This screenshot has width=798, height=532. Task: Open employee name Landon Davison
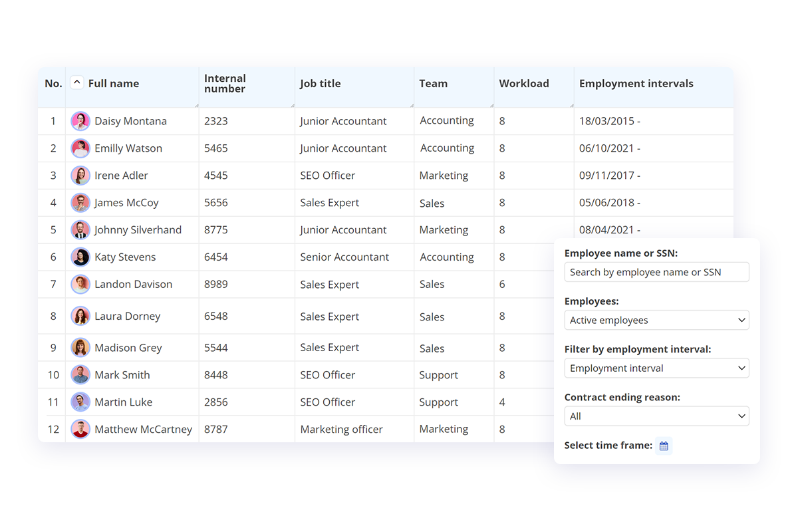[x=133, y=285]
